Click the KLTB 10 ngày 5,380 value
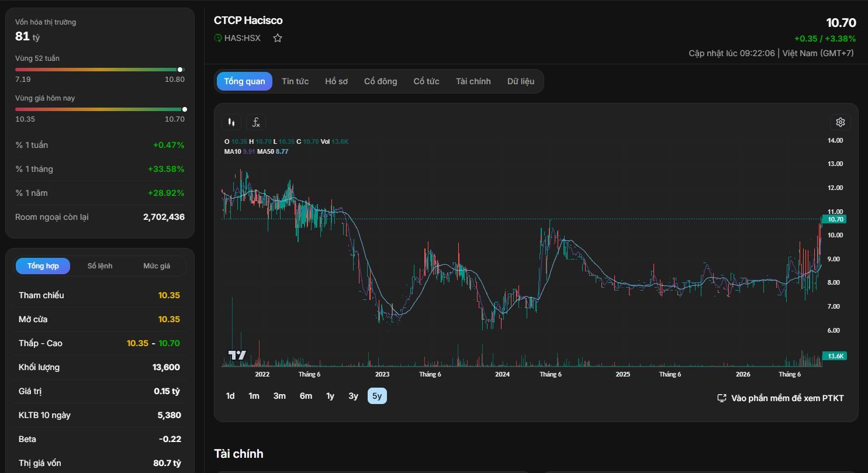The width and height of the screenshot is (868, 473). [x=169, y=415]
